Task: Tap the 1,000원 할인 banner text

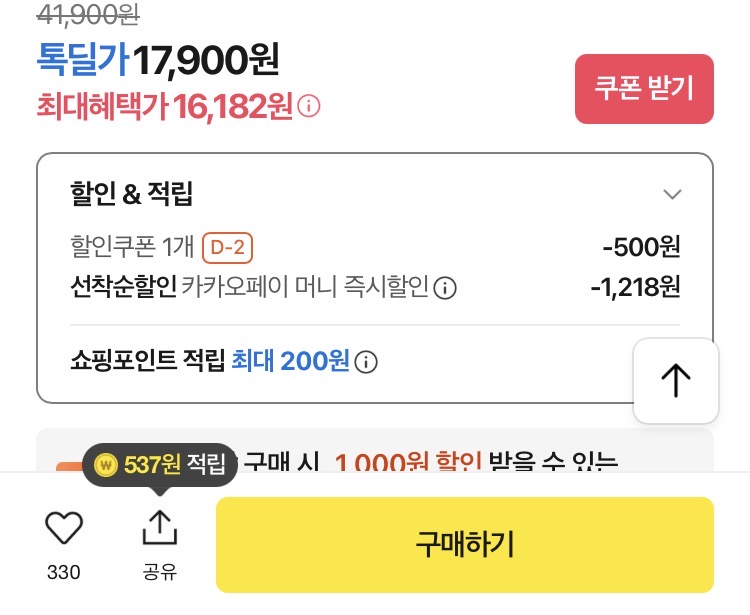Action: pos(408,464)
